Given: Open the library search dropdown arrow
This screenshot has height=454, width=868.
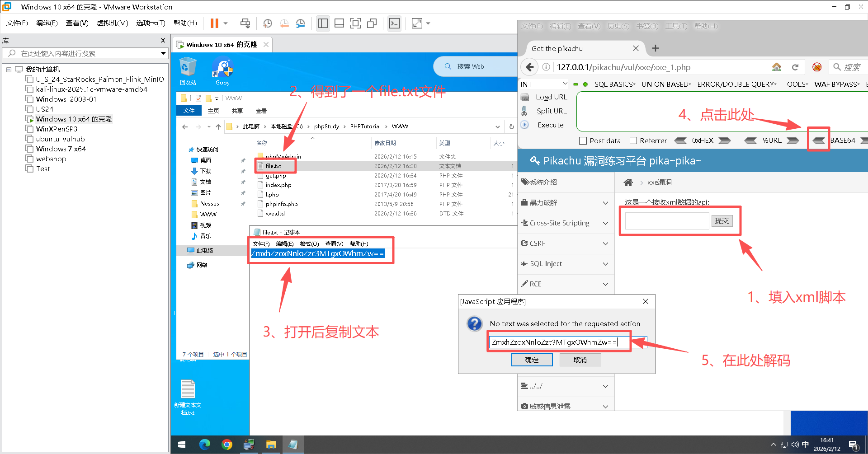Looking at the screenshot, I should coord(163,53).
